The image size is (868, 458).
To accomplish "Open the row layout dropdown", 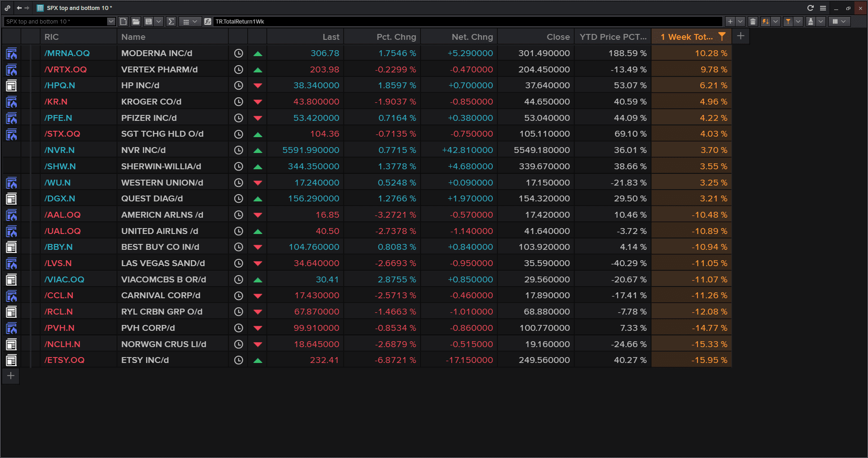I will (x=190, y=21).
